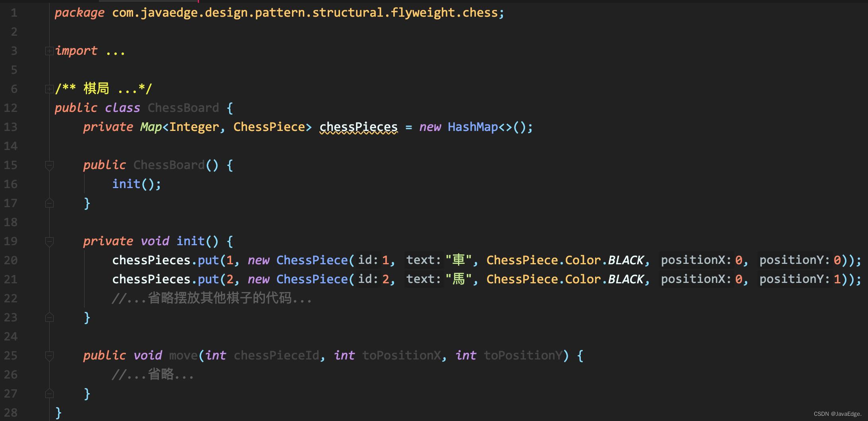Click the underlined chessPieces field on line 13
Screen dimensions: 868x421
coord(358,127)
